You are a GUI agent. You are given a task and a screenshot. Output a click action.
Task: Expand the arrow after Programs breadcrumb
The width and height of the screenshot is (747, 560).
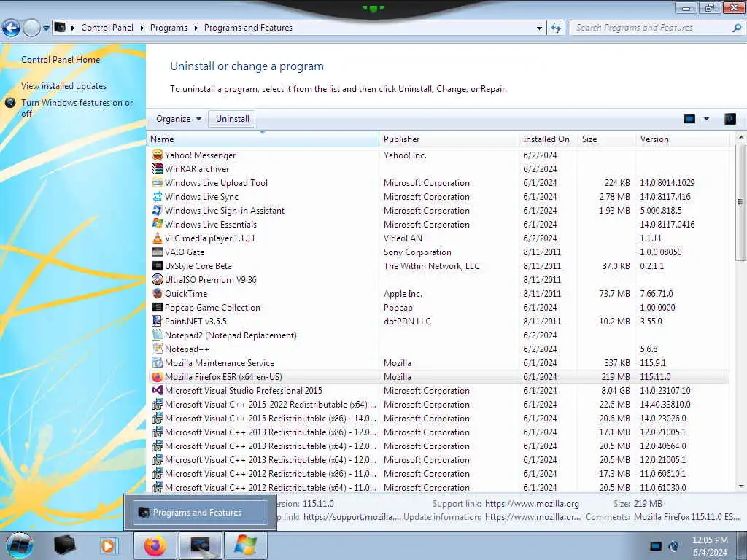(x=196, y=28)
